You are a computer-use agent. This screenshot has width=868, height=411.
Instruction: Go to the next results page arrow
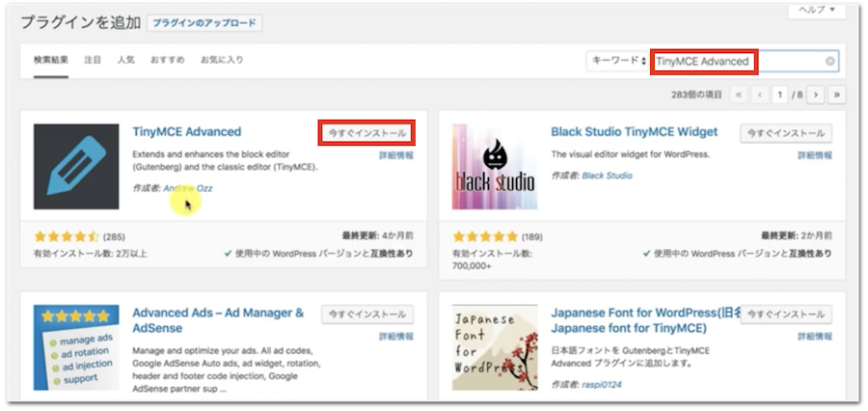pyautogui.click(x=816, y=95)
